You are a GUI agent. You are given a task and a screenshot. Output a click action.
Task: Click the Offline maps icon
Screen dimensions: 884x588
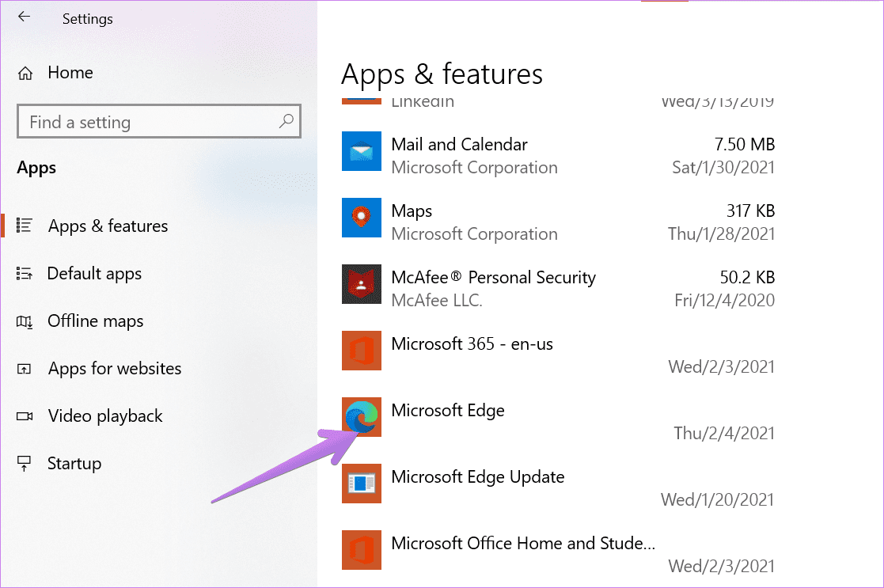(25, 322)
